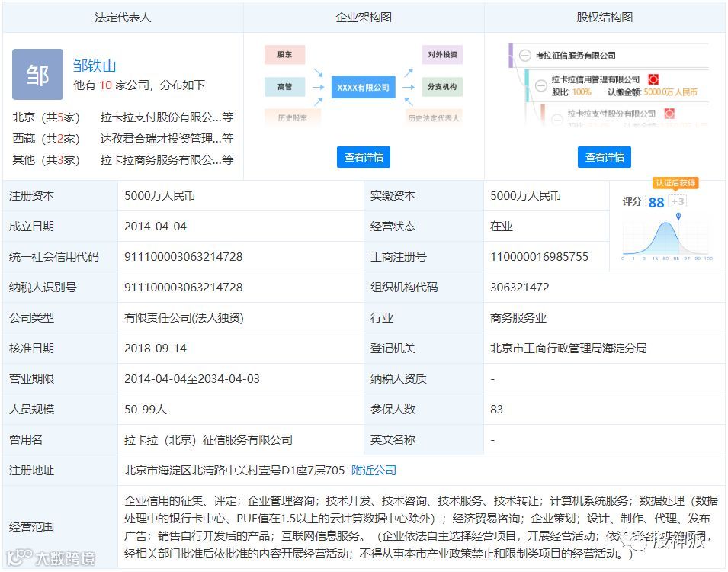Click 登记机关 value 北京市工商行政管理局海淀分局
Screen dimensions: 728x572
(568, 348)
